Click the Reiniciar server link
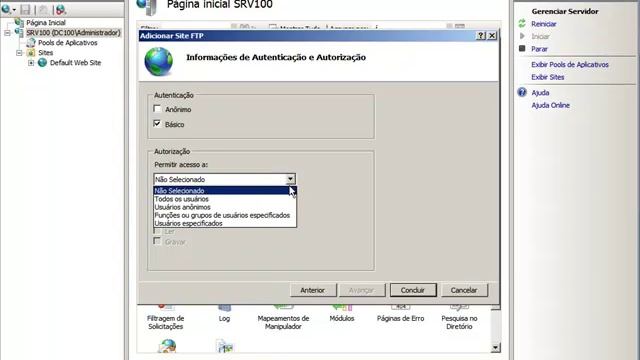The image size is (640, 360). (543, 24)
